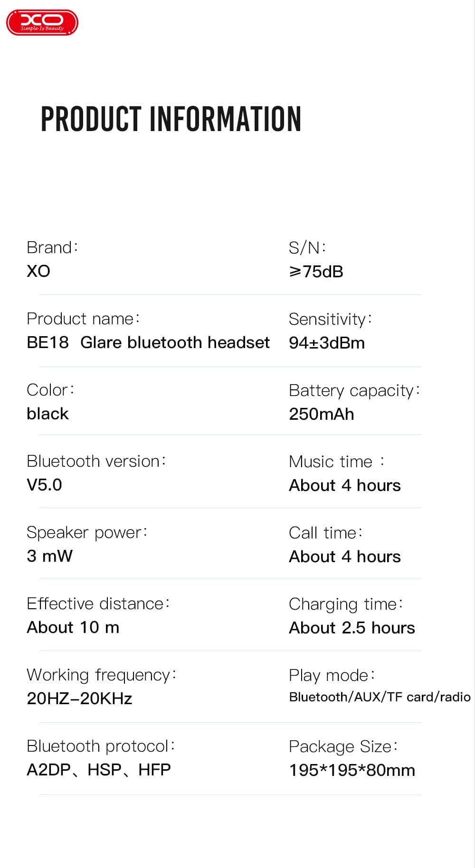Select the About 4 hours call time value
The height and width of the screenshot is (868, 475).
(345, 557)
